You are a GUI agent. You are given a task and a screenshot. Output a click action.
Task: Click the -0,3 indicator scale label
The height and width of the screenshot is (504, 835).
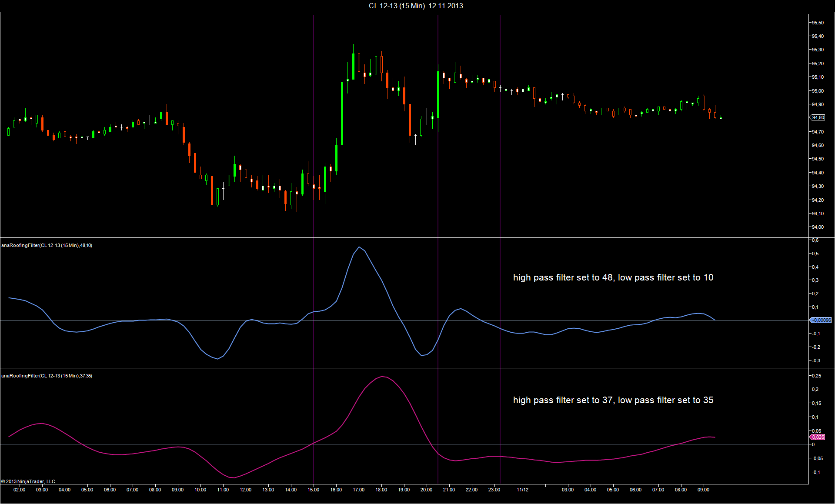click(816, 360)
